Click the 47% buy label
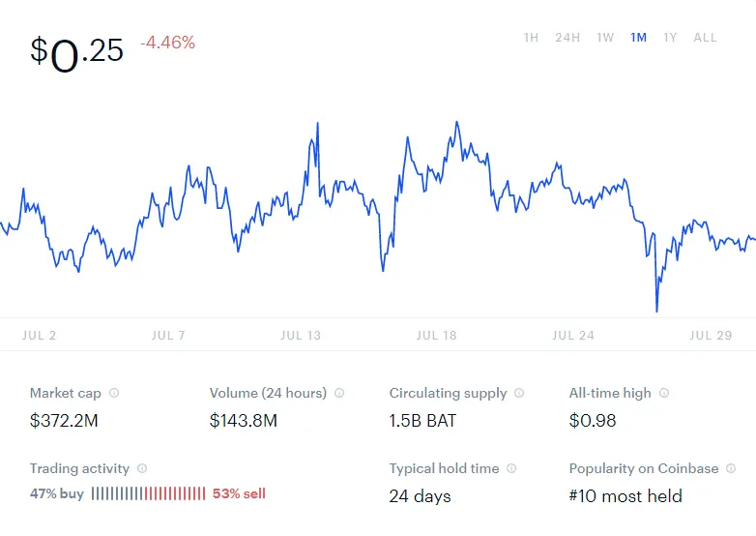Screen dimensions: 756x536 (57, 493)
